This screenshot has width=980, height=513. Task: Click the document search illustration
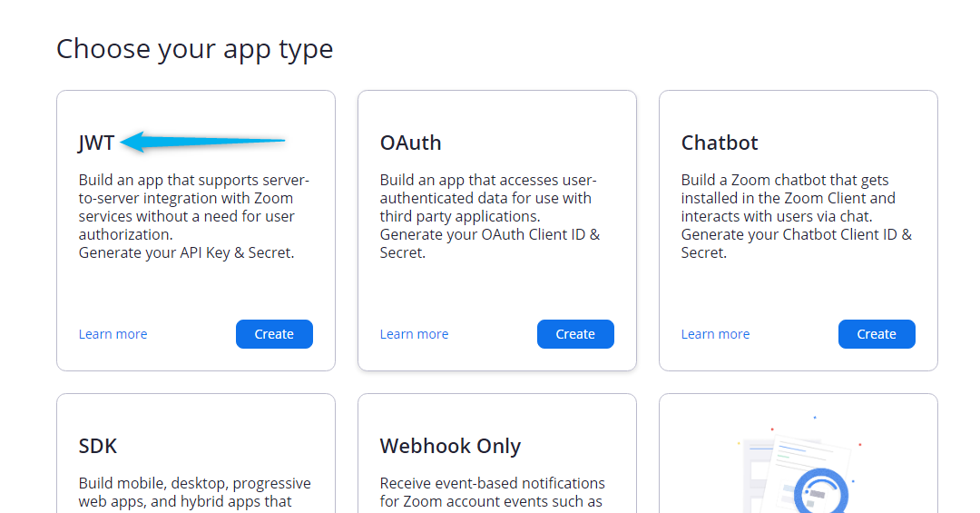(801, 464)
